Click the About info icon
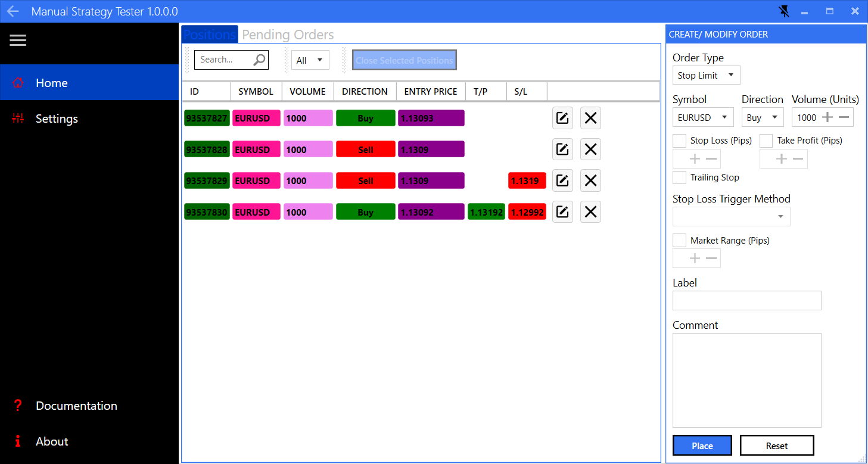 (x=18, y=441)
